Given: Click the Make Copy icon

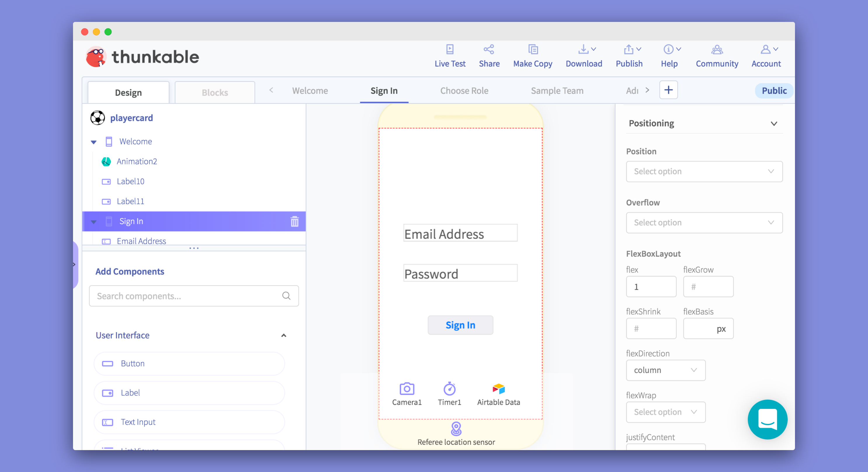Looking at the screenshot, I should pyautogui.click(x=533, y=50).
